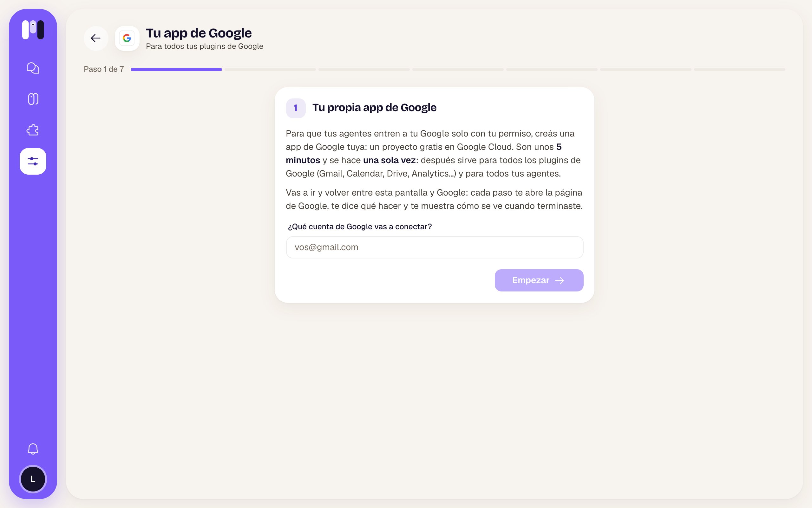Open the plugins puzzle-piece icon
This screenshot has height=508, width=812.
tap(33, 130)
